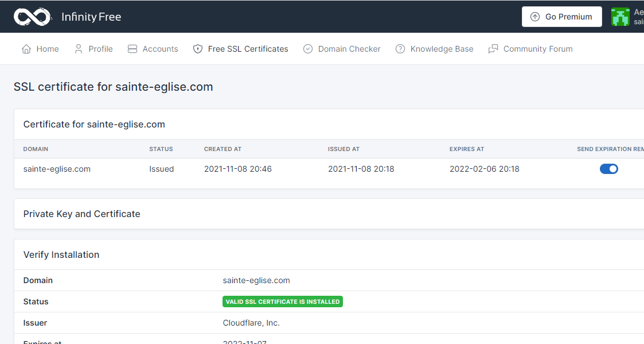Screen dimensions: 644x344
Task: Expand the Private Key and Certificate section
Action: [82, 214]
